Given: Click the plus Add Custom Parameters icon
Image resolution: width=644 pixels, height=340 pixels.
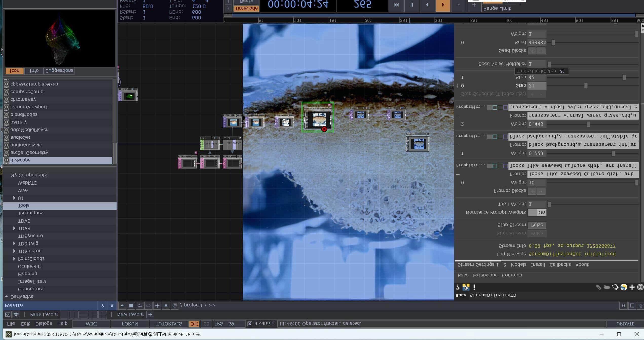Looking at the screenshot, I should [632, 287].
